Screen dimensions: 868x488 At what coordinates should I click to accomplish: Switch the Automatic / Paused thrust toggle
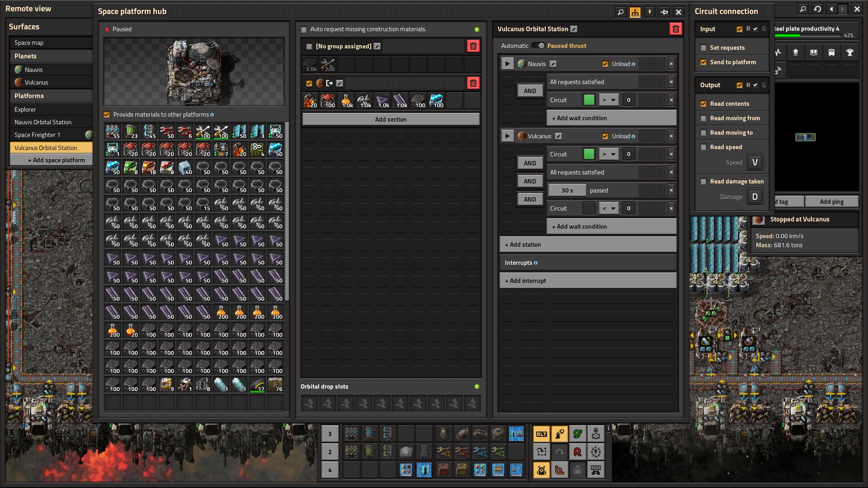tap(538, 46)
